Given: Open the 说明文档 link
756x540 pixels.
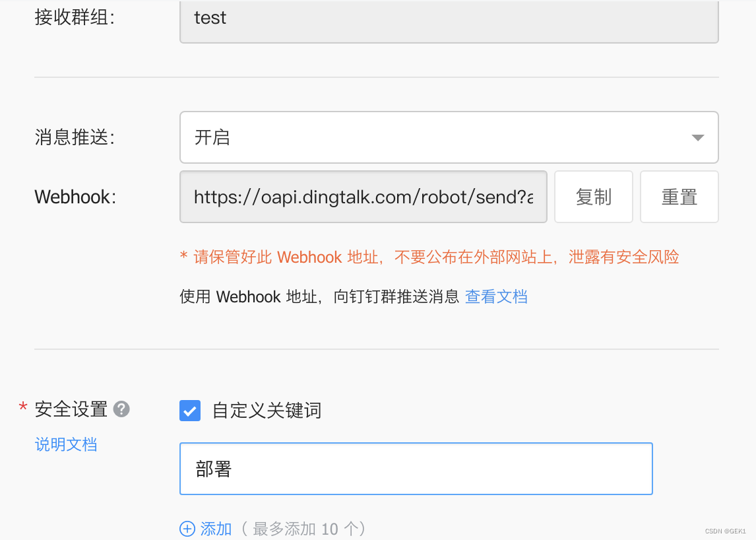Looking at the screenshot, I should 66,444.
